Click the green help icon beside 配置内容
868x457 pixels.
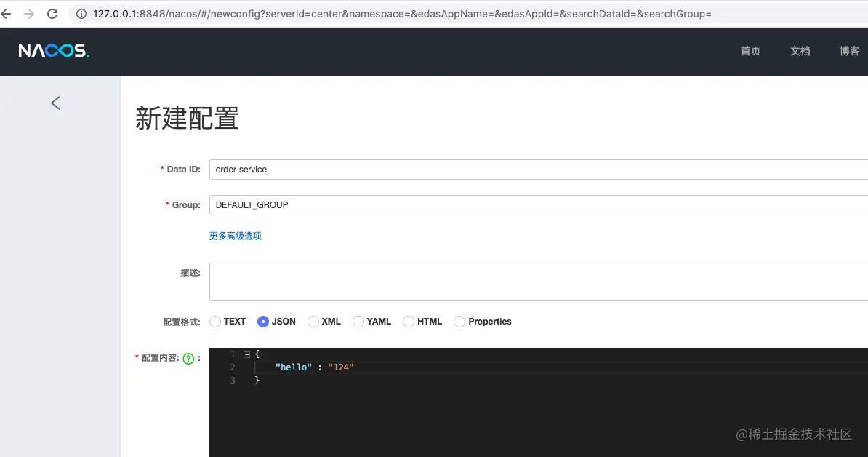(x=188, y=359)
